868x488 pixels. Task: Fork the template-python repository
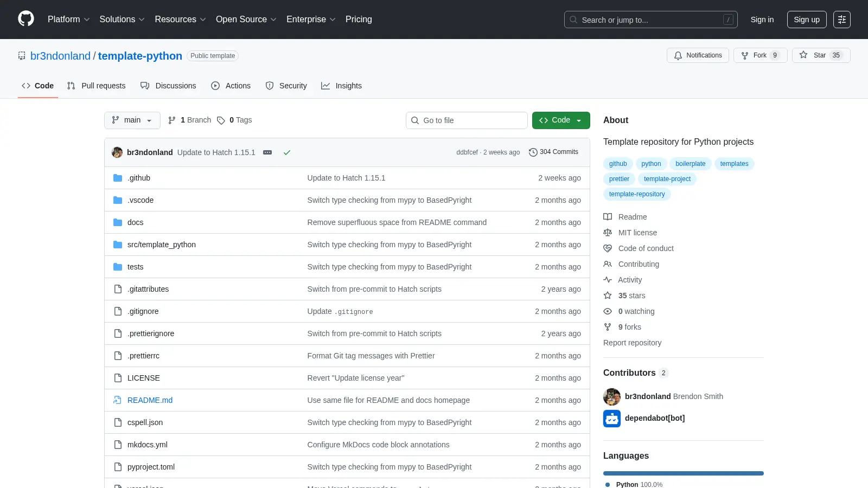760,55
